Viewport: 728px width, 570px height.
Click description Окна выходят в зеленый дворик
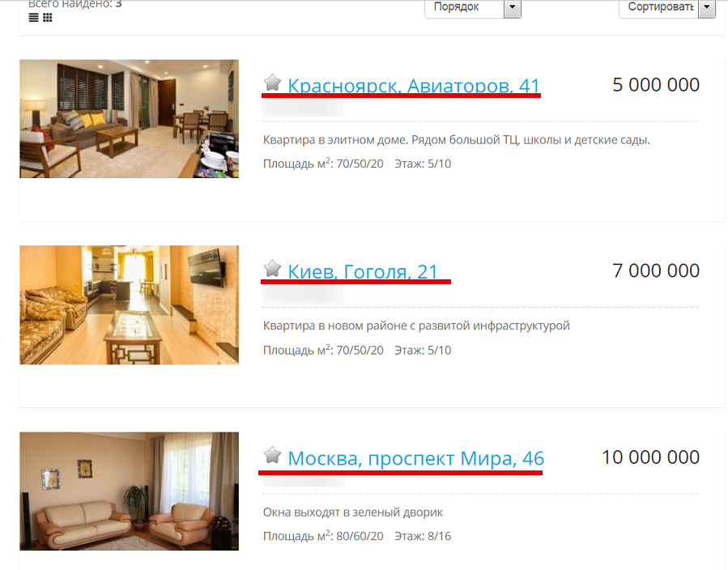[x=353, y=513]
